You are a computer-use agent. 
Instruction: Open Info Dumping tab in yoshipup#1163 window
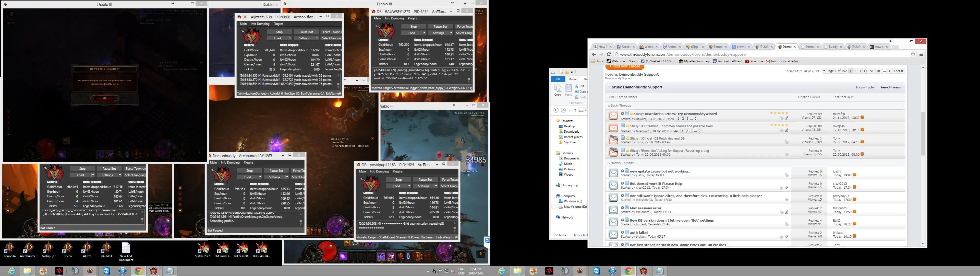[x=379, y=172]
